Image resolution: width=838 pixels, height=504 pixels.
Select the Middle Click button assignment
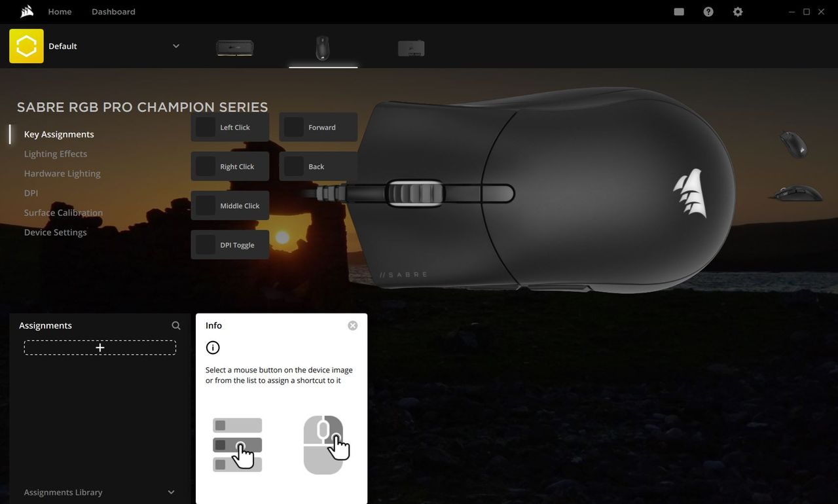230,206
